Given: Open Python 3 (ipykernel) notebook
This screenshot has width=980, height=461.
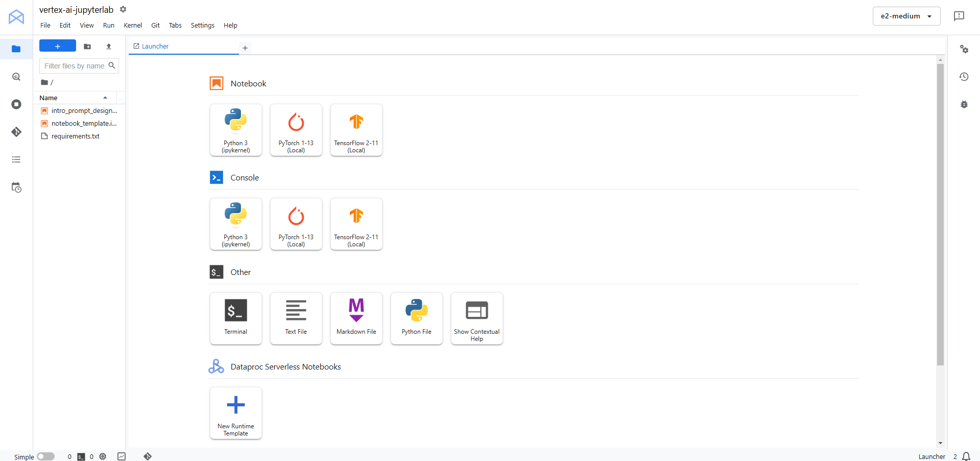Looking at the screenshot, I should pos(235,130).
